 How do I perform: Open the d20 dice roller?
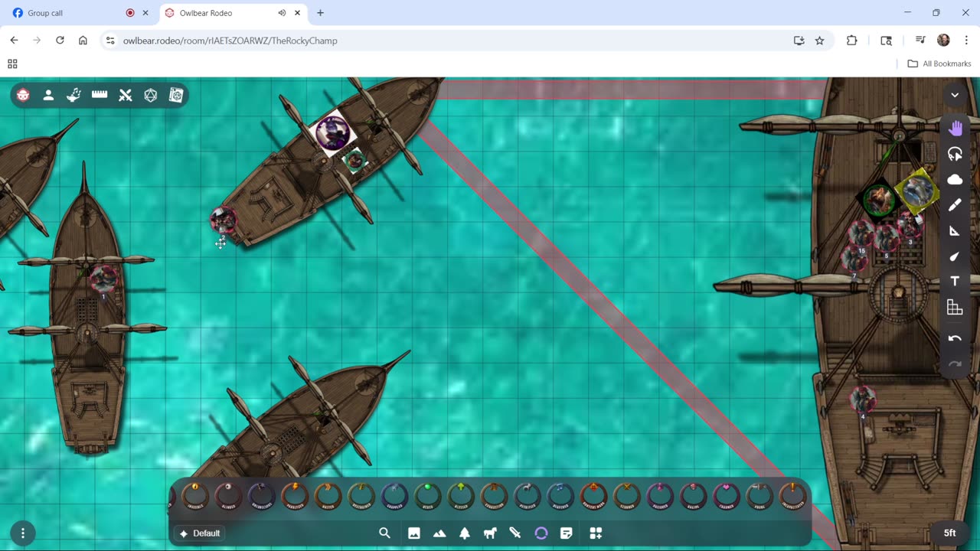click(151, 95)
